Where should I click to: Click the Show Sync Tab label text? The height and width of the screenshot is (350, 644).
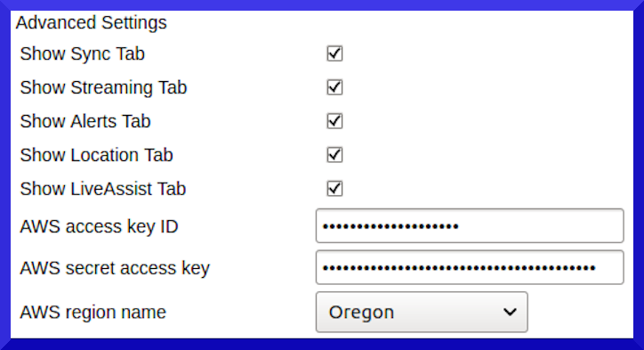[x=82, y=53]
